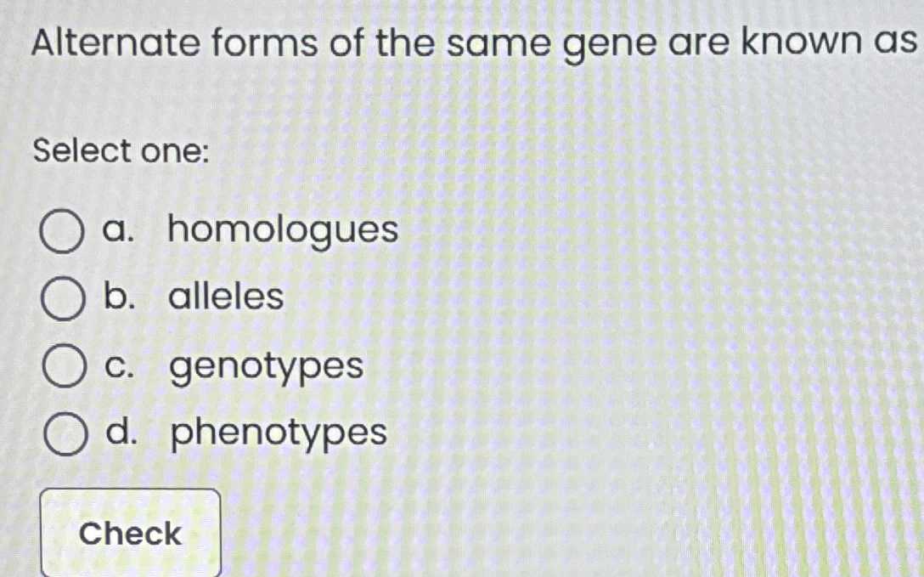Select the letter 'b.' next to alleles
Screen dimensions: 924x577
click(x=118, y=297)
